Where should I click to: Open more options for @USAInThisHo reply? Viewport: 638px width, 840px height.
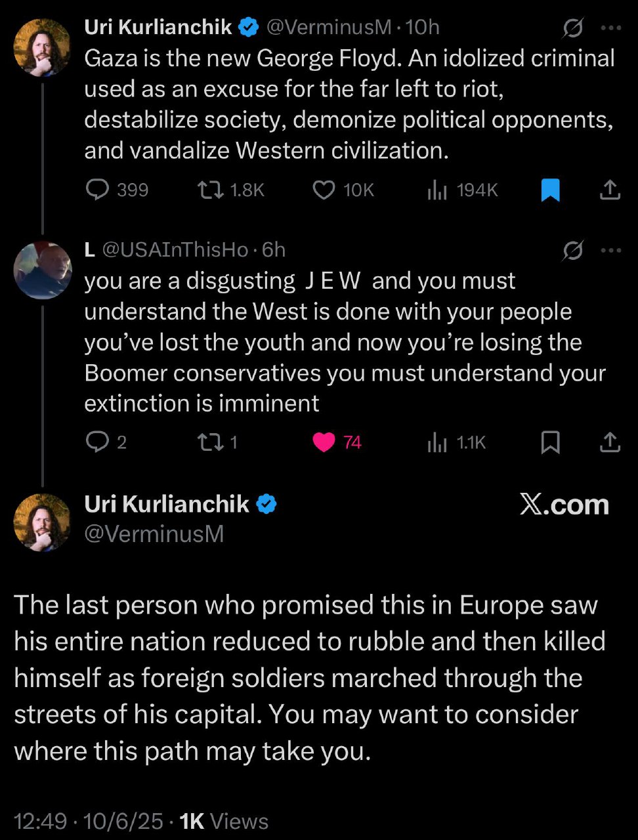coord(610,250)
